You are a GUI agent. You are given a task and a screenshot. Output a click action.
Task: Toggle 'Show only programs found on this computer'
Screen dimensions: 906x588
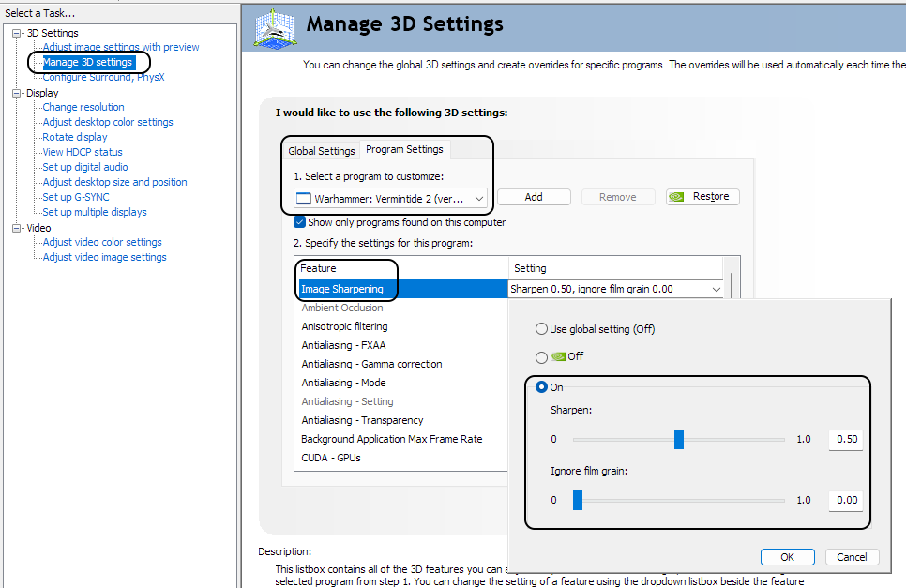300,222
